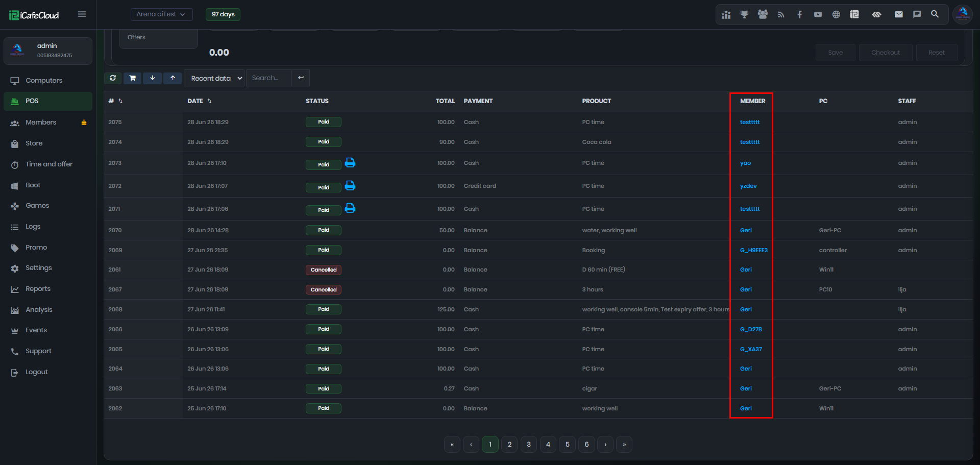Screen dimensions: 980x465
Task: Print receipt for order 2071
Action: tap(350, 208)
